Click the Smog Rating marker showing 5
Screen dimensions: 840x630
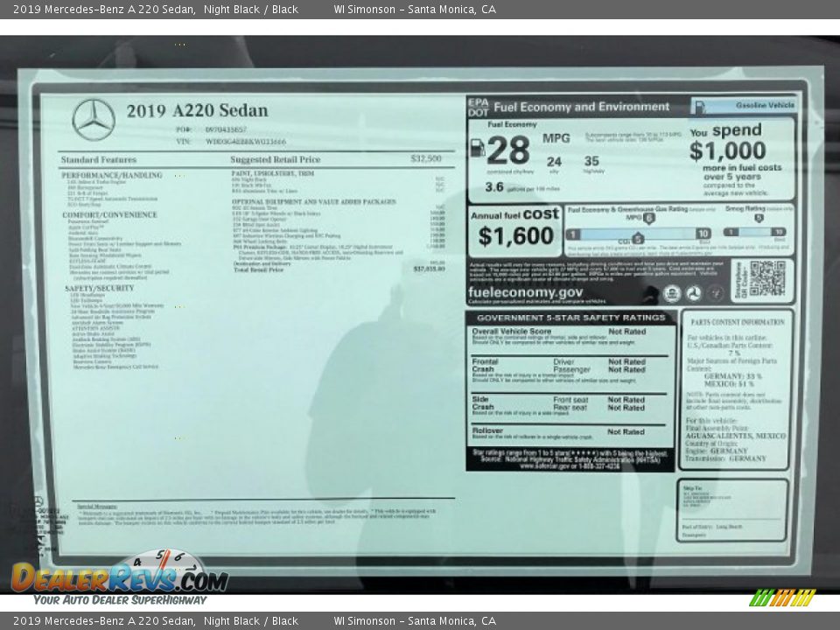tap(759, 219)
